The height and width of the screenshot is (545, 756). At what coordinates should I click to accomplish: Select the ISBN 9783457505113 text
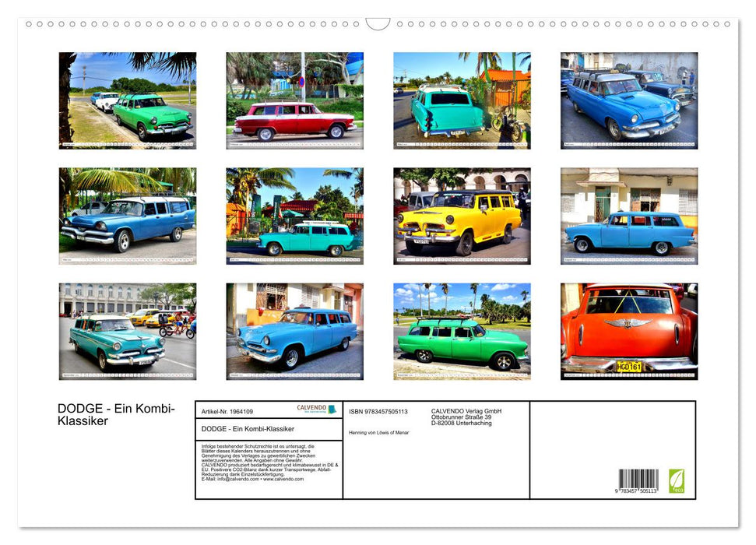pyautogui.click(x=378, y=412)
